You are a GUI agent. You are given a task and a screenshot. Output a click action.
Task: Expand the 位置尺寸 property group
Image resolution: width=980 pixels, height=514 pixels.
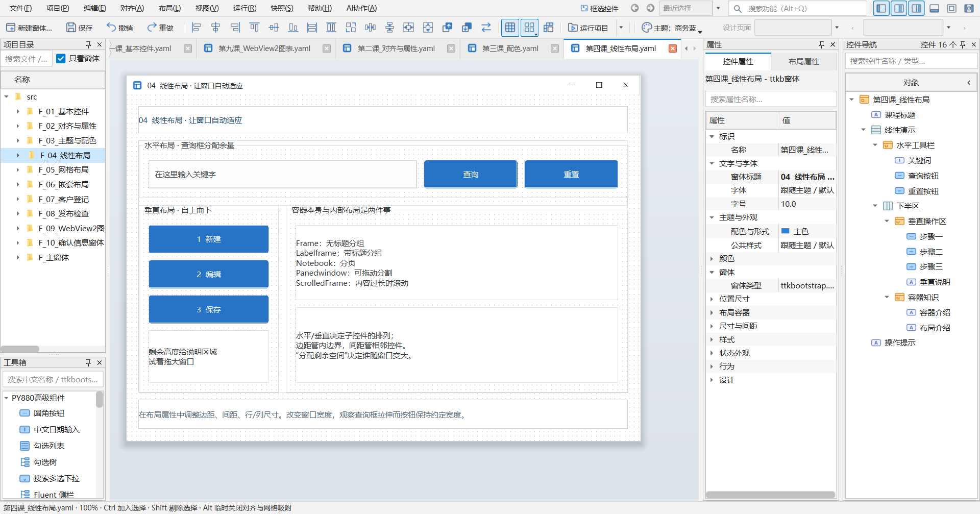712,299
